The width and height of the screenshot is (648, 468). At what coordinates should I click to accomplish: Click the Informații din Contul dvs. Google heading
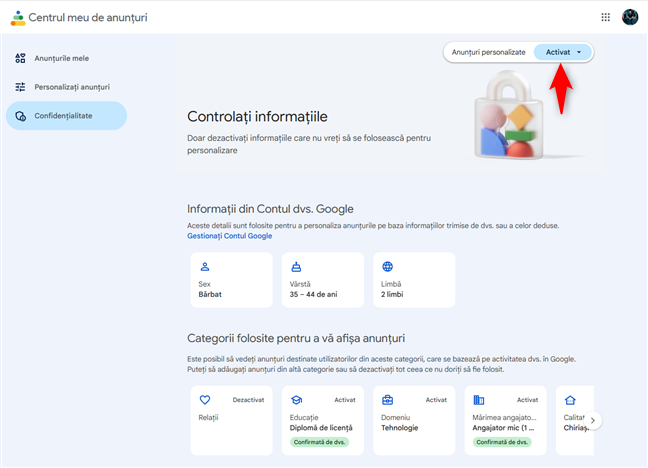[x=270, y=209]
